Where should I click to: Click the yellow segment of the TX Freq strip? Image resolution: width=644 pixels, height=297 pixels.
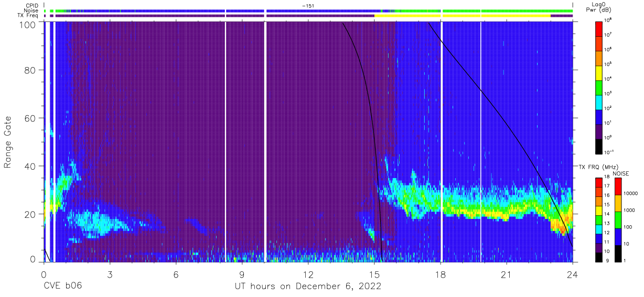coord(462,16)
